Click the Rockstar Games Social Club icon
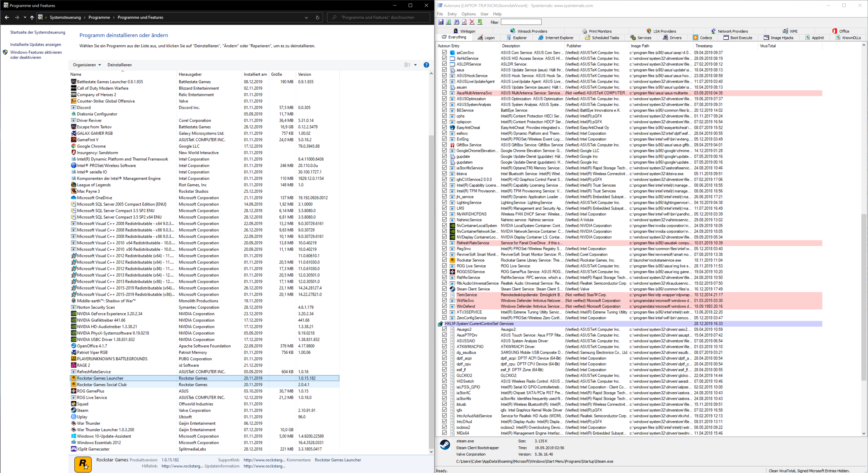Image resolution: width=868 pixels, height=473 pixels. pos(73,384)
